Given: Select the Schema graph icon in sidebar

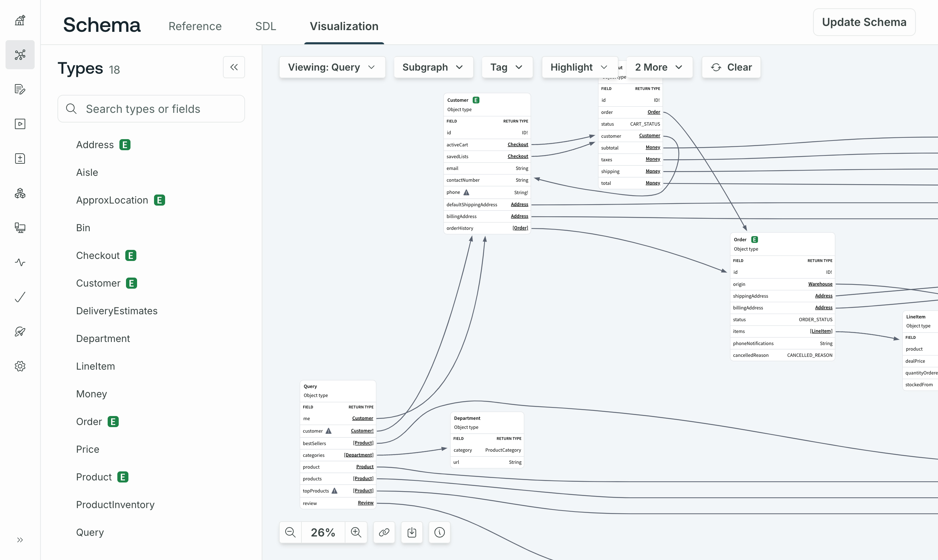Looking at the screenshot, I should [20, 55].
